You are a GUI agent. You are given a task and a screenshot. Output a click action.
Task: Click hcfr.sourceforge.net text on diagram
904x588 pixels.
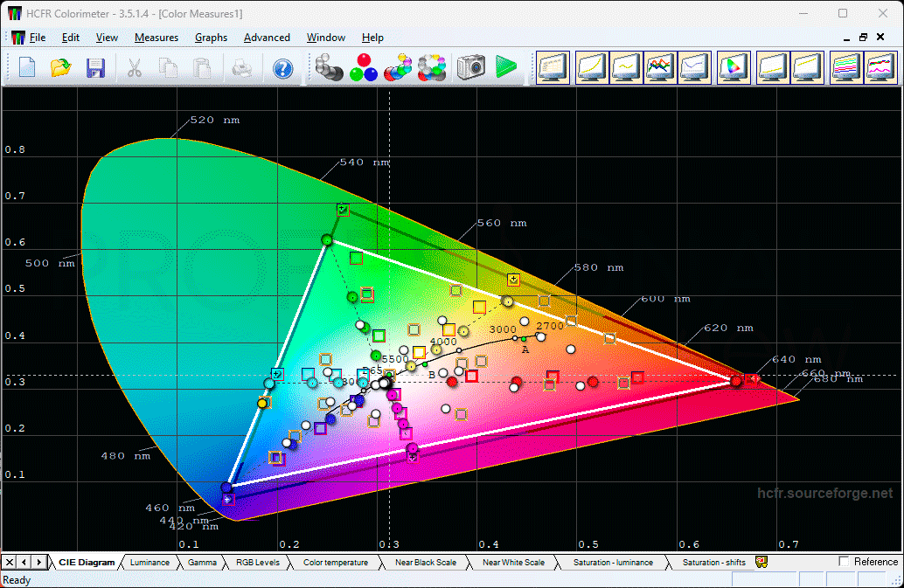(824, 493)
